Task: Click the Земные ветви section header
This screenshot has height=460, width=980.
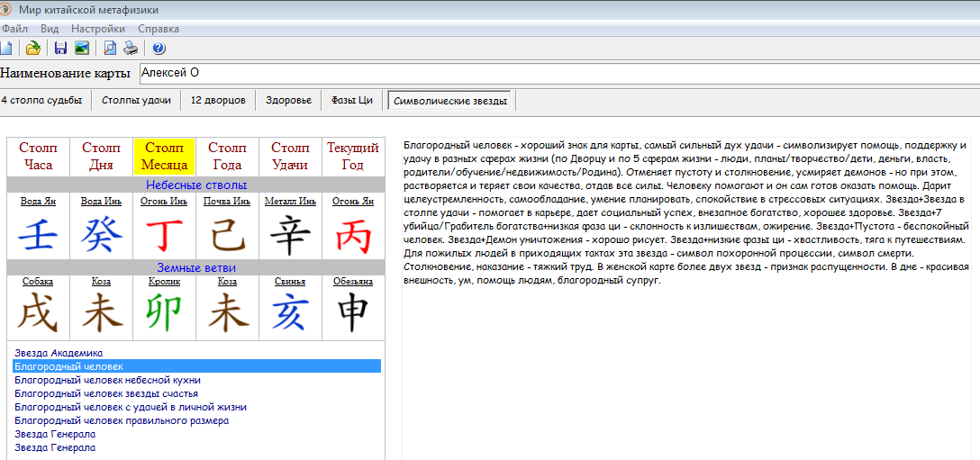Action: 195,267
